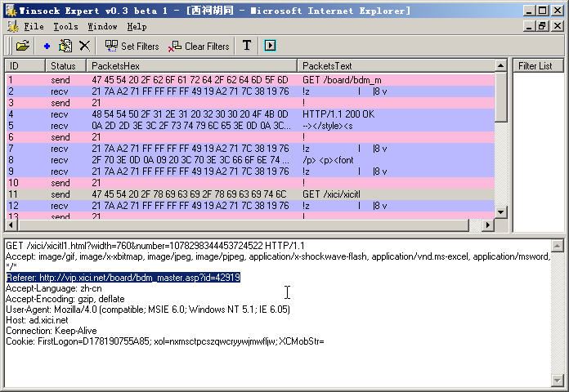Click packet list scroll right arrow
The width and height of the screenshot is (569, 392).
tap(488, 225)
